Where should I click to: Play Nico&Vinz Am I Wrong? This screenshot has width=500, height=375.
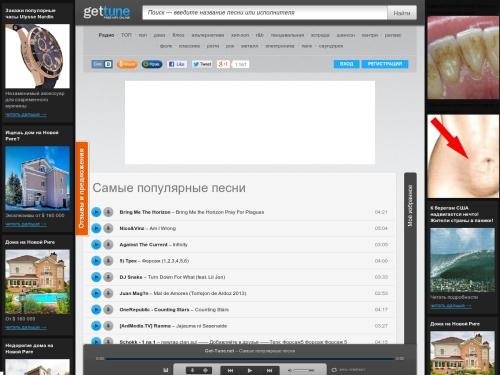96,228
